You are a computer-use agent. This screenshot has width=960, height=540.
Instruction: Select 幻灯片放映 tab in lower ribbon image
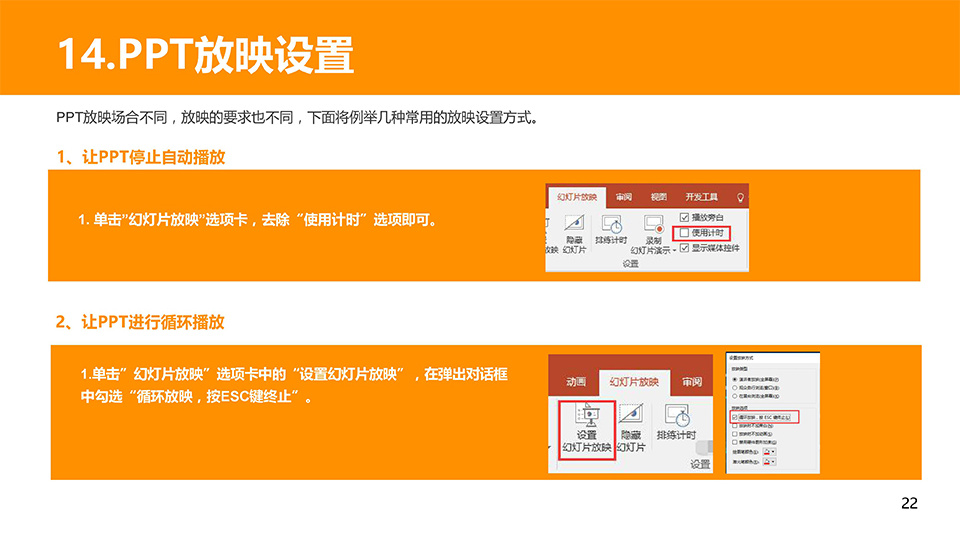tap(634, 381)
